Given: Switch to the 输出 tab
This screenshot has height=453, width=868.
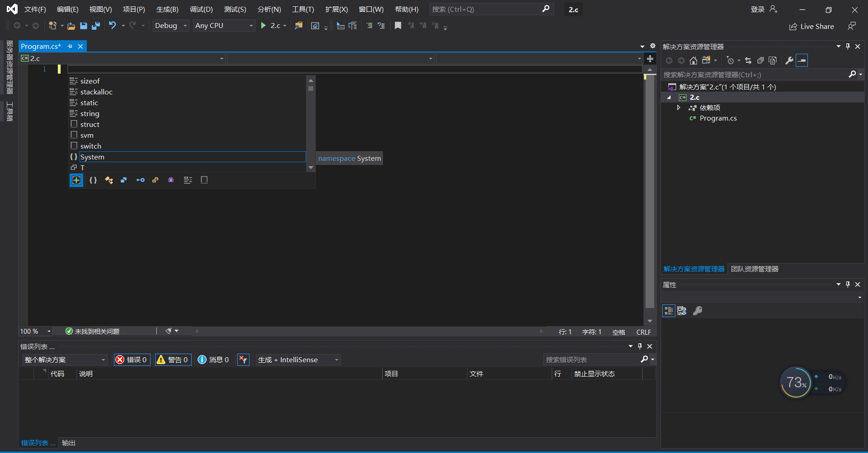Looking at the screenshot, I should tap(69, 443).
